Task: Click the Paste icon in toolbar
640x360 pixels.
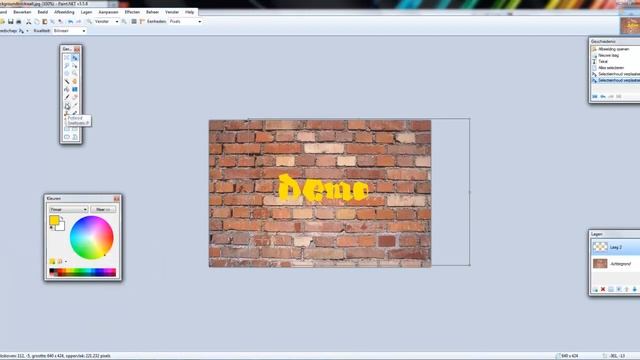Action: [x=44, y=21]
